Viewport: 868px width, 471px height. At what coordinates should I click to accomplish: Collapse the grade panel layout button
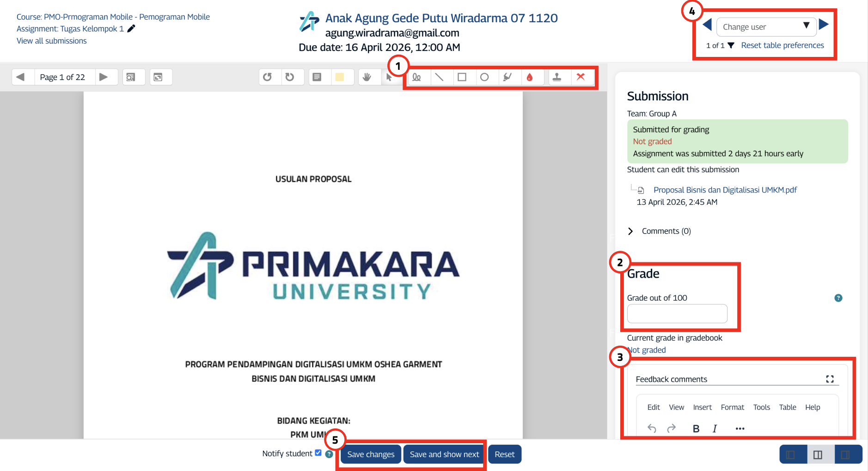click(x=845, y=455)
